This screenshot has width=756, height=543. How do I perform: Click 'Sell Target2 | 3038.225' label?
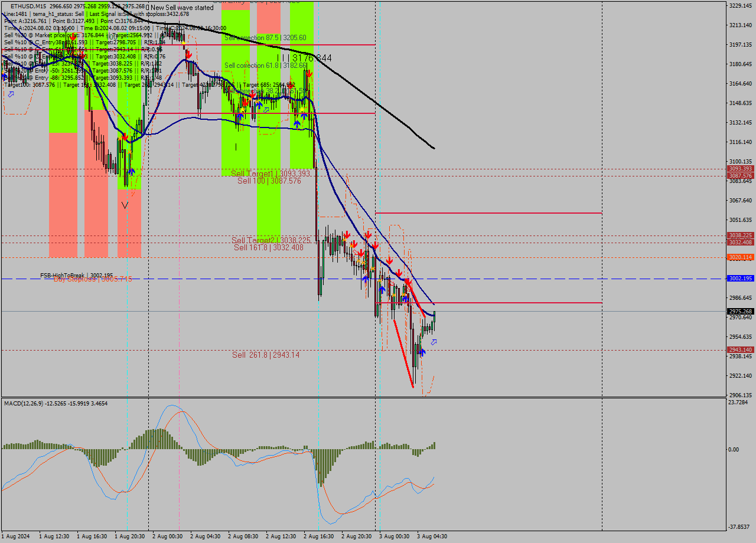tap(271, 240)
